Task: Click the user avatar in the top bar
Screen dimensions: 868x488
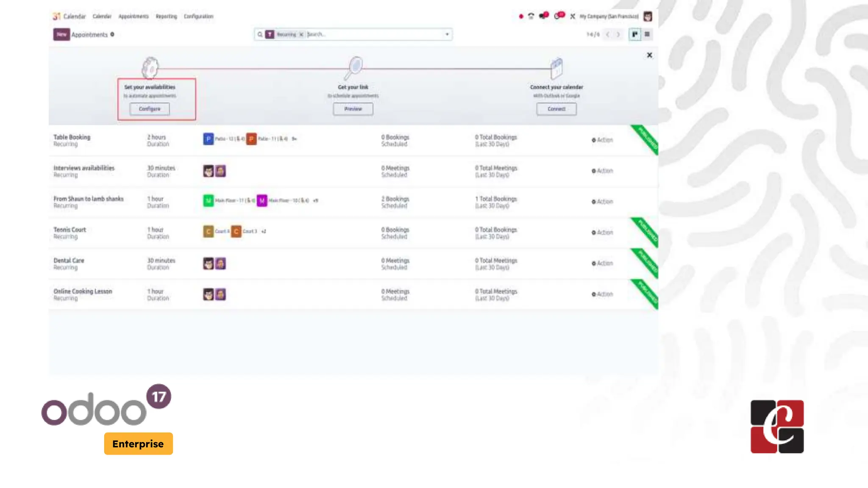Action: point(648,16)
